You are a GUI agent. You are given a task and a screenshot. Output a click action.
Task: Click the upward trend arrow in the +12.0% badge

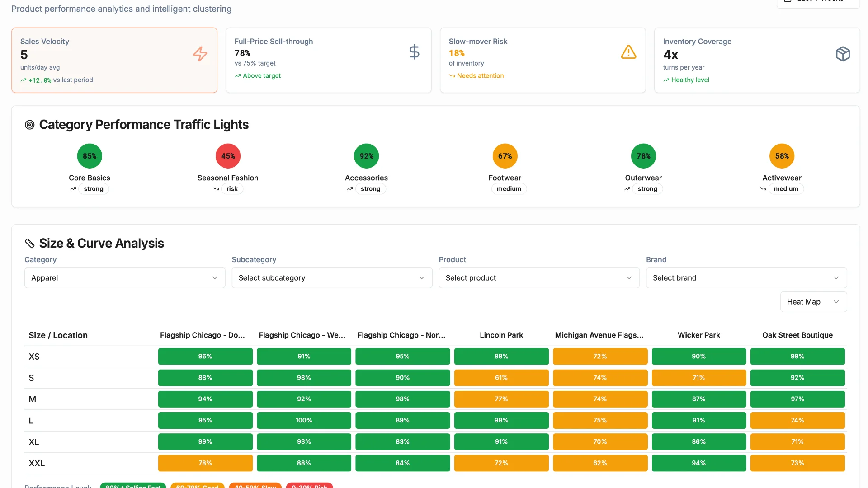click(23, 80)
